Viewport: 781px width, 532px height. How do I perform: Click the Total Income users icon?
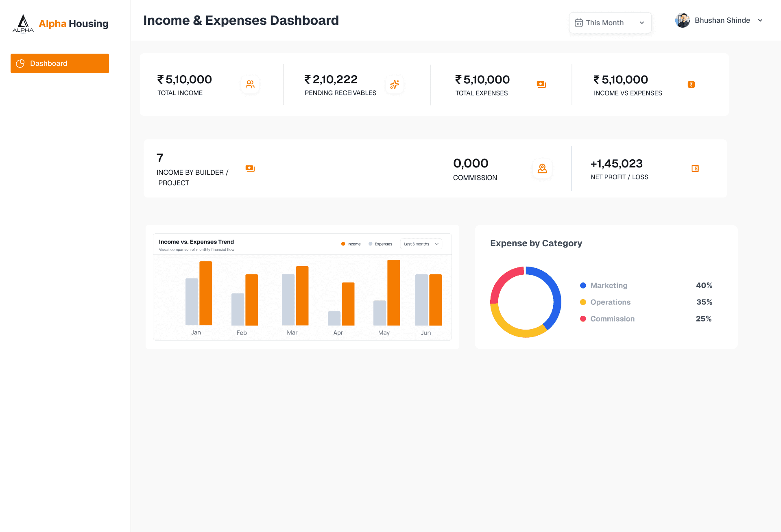coord(250,84)
